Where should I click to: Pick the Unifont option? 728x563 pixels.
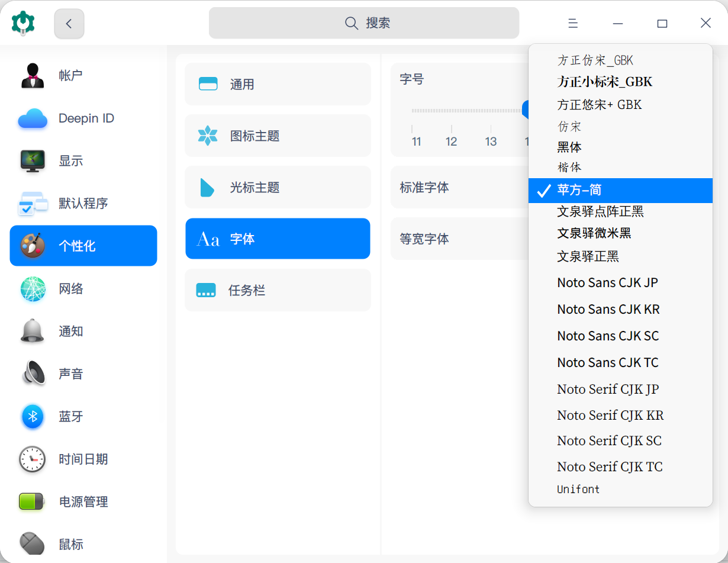(x=578, y=489)
